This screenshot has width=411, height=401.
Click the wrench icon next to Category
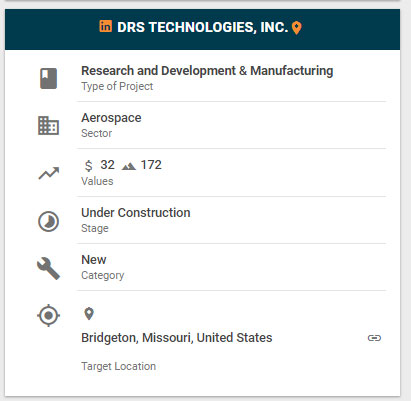coord(48,268)
